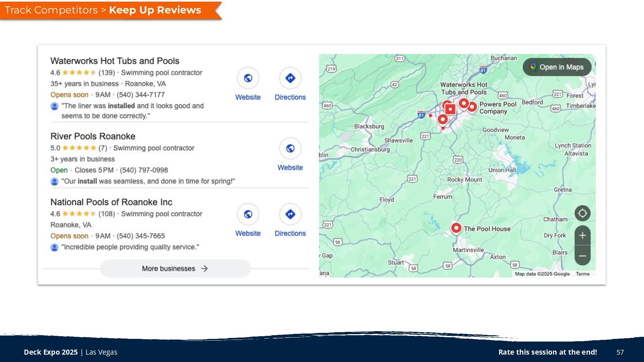Open Waterworks Hot Tubs and Pools listing title

pyautogui.click(x=115, y=61)
